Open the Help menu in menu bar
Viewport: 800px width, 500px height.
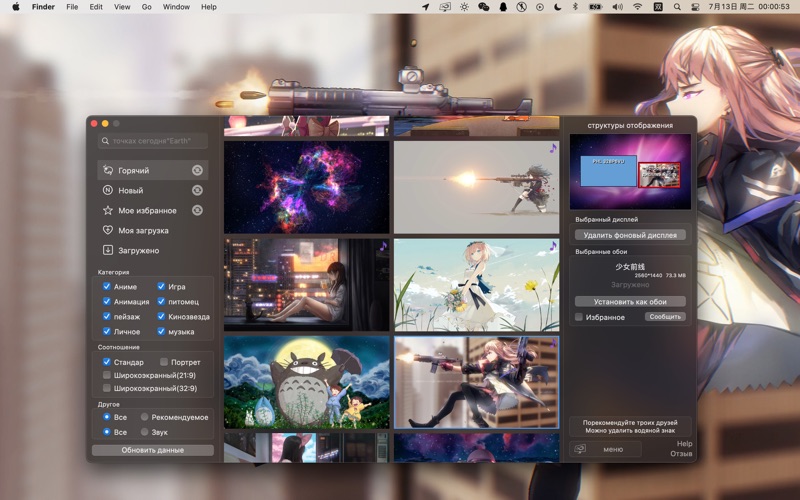pyautogui.click(x=209, y=7)
